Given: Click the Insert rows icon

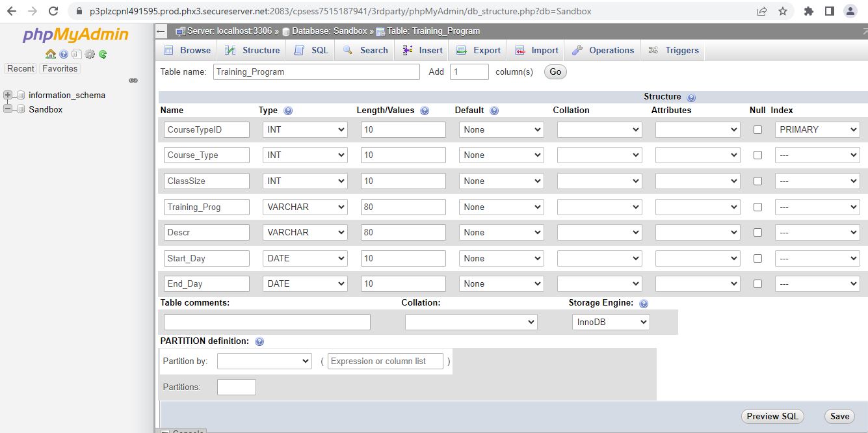Looking at the screenshot, I should coord(406,49).
